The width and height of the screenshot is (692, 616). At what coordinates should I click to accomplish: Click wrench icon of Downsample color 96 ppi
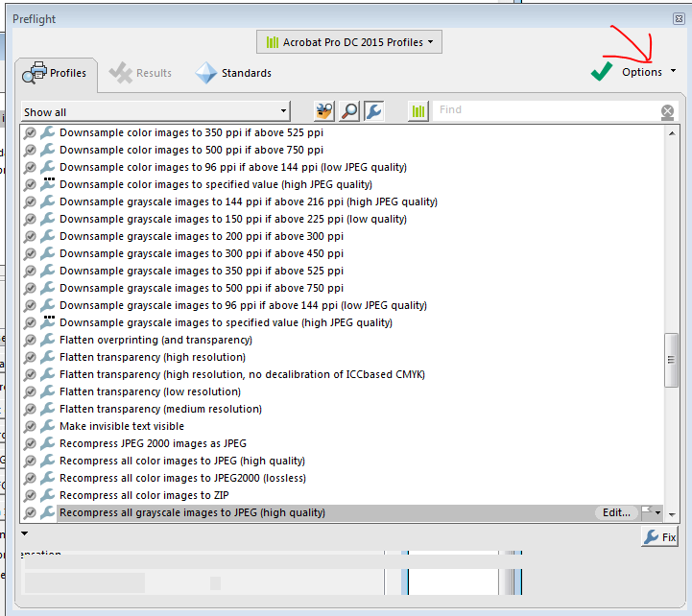click(47, 167)
